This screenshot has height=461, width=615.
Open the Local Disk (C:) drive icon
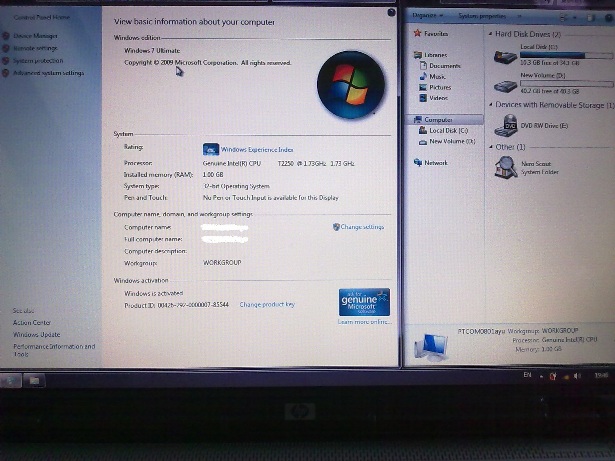click(x=505, y=54)
